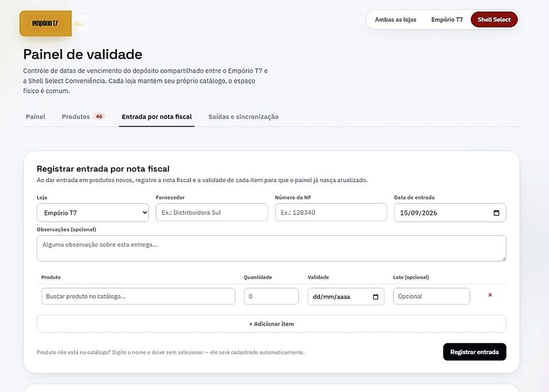Open the Validade calendar picker icon
Viewport: 549px width, 392px height.
pyautogui.click(x=375, y=297)
